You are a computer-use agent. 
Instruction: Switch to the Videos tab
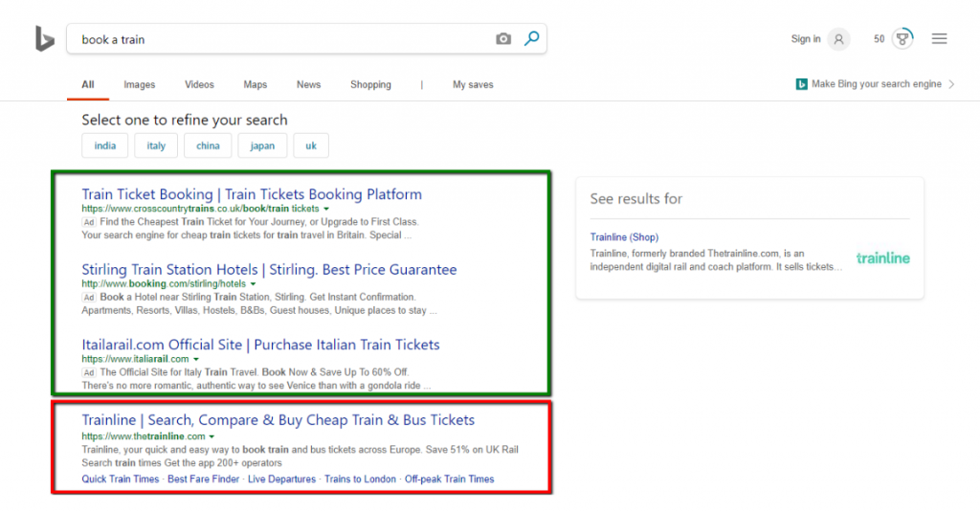(199, 84)
